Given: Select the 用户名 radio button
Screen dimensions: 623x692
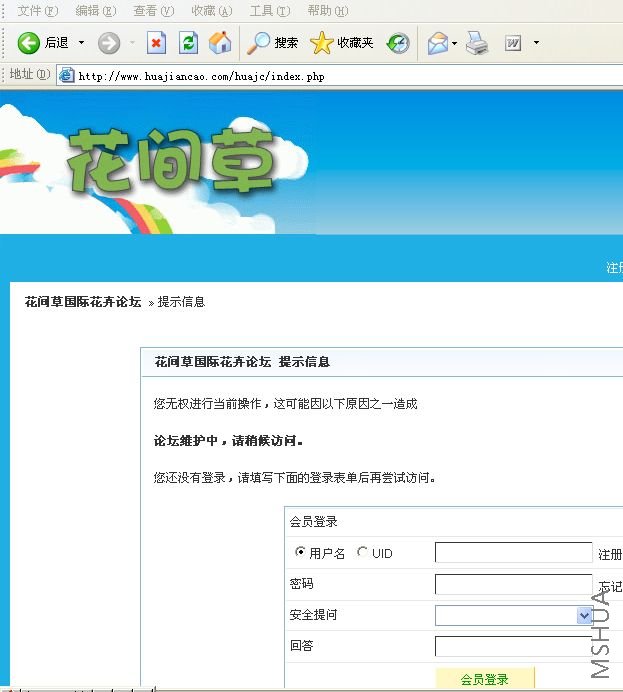Looking at the screenshot, I should pyautogui.click(x=300, y=552).
